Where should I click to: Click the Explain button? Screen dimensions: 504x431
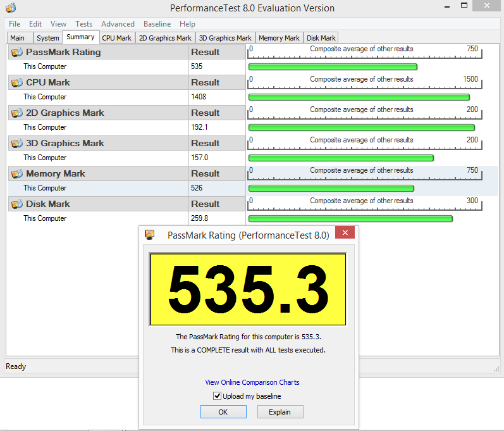(280, 412)
